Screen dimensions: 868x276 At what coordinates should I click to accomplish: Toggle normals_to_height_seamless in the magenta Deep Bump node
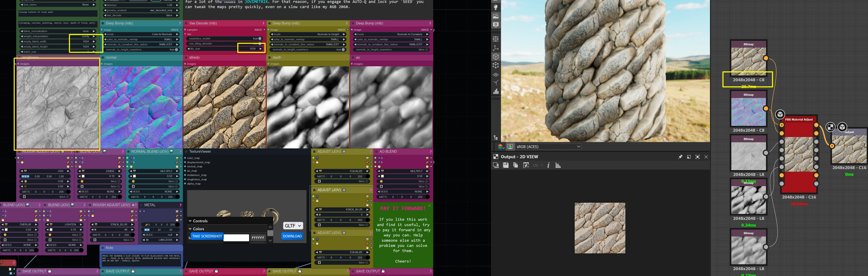[x=427, y=50]
